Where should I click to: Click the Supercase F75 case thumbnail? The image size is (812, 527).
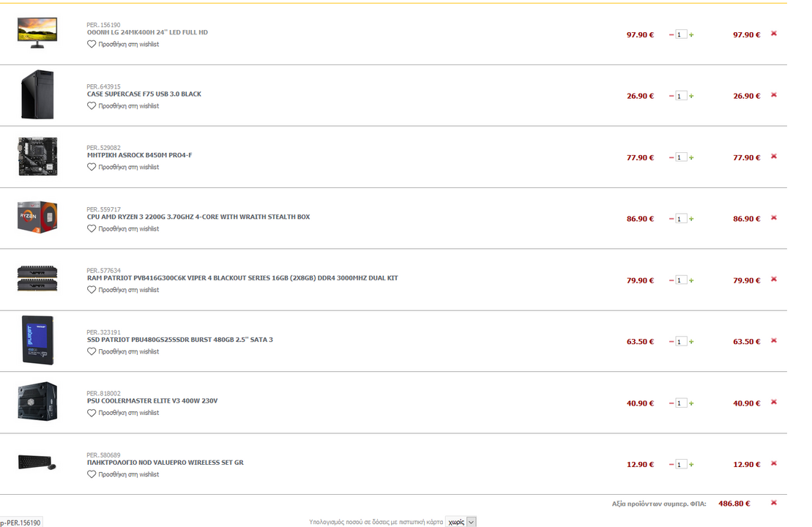37,94
